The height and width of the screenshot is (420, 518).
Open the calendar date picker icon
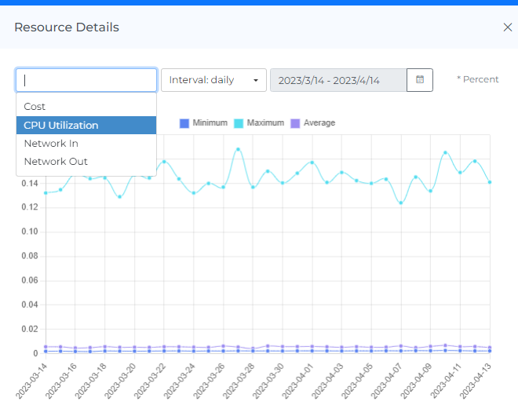click(420, 80)
